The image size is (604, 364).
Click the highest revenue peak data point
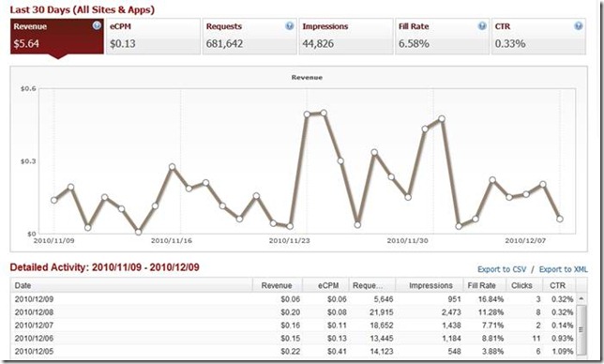[x=324, y=113]
